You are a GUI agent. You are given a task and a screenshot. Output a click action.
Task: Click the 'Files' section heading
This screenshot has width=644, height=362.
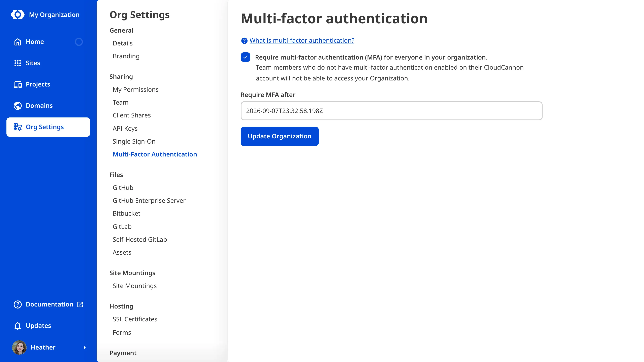pyautogui.click(x=116, y=175)
